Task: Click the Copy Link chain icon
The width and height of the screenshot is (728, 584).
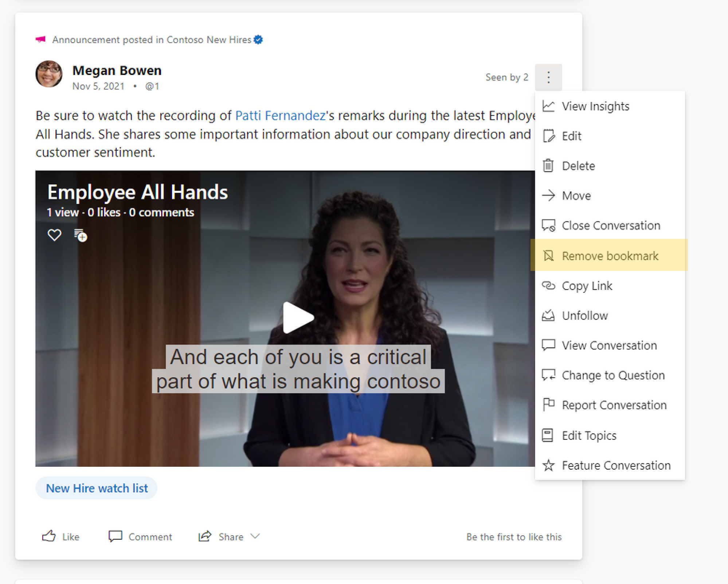Action: click(x=548, y=285)
